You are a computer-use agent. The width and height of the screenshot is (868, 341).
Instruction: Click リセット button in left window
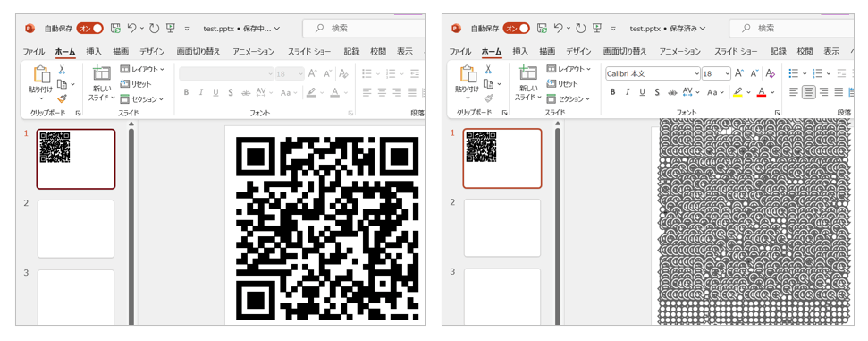(x=136, y=84)
